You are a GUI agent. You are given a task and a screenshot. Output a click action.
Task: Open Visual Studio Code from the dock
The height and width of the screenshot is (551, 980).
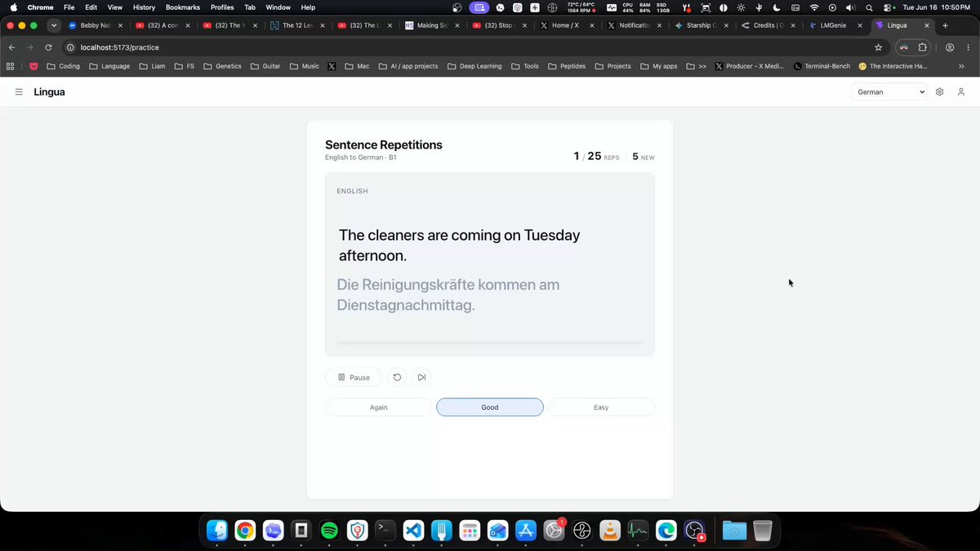(x=413, y=531)
